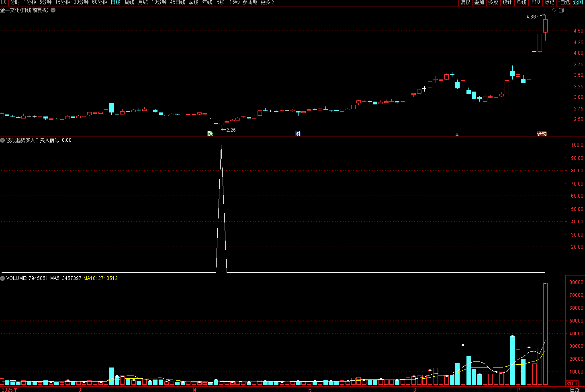Select the 15分钟 period
585x392 pixels.
click(63, 2)
